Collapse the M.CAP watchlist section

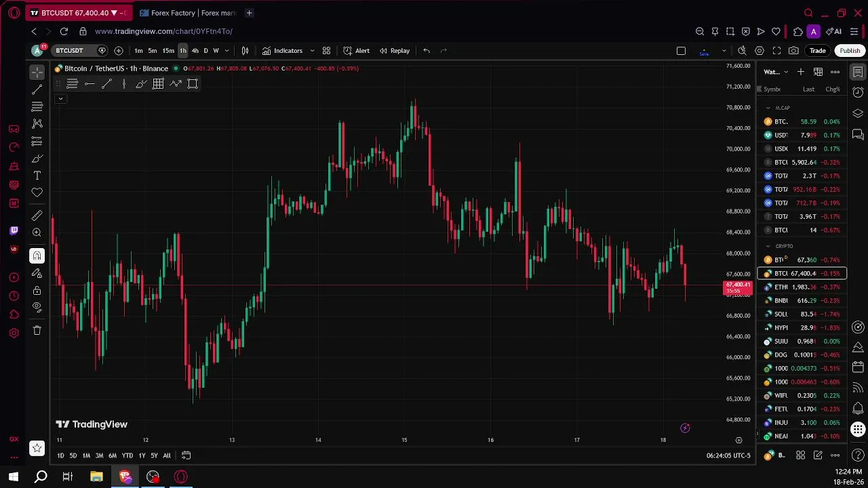pos(768,108)
